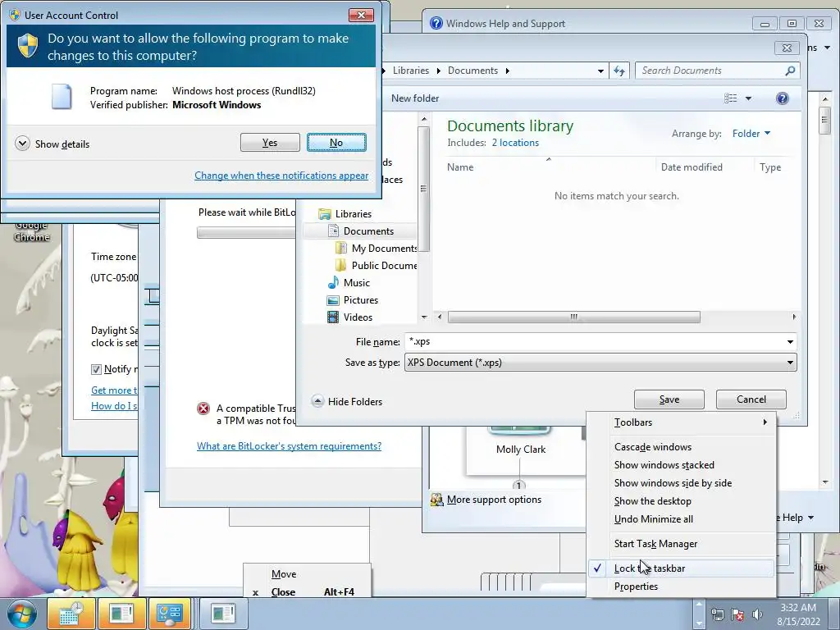Screen dimensions: 840x630
Task: Choose Show the desktop
Action: (x=682, y=501)
